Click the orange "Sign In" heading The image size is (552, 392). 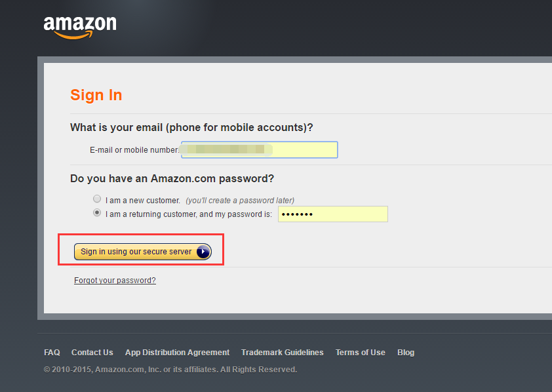(96, 95)
